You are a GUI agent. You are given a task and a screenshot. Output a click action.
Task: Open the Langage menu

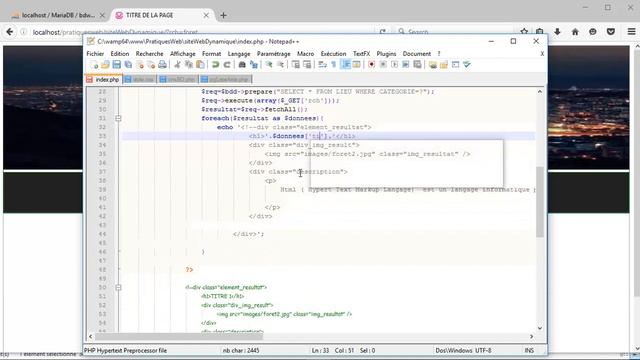(239, 53)
